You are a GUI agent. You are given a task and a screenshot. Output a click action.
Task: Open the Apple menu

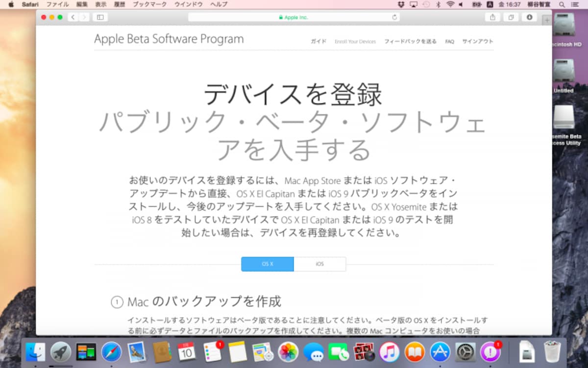coord(11,4)
